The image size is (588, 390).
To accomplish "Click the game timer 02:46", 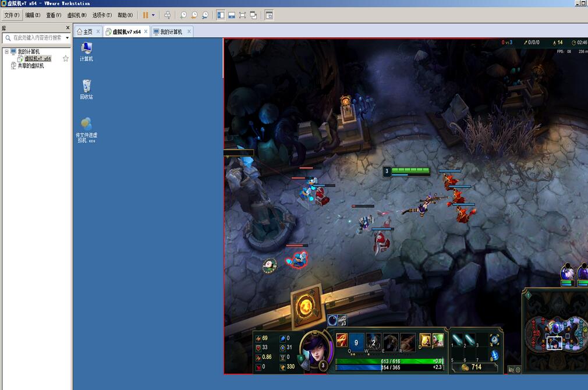I will pyautogui.click(x=582, y=42).
